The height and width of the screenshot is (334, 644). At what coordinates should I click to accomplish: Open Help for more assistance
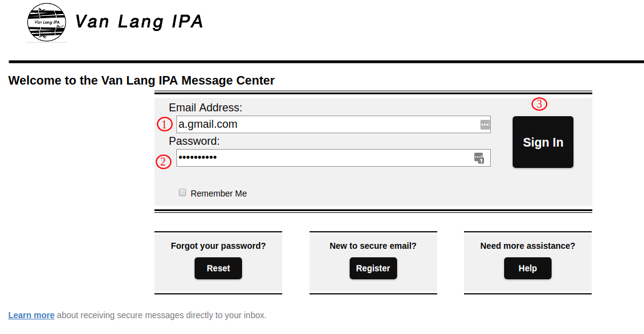click(527, 268)
